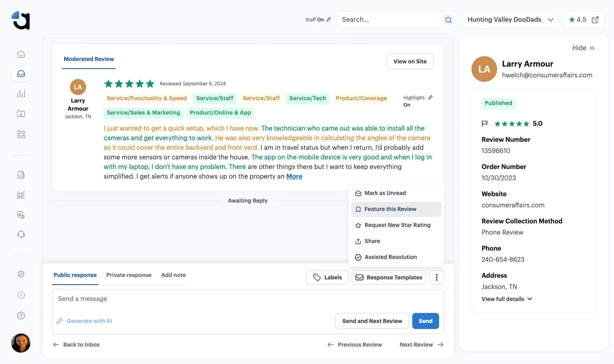Open the Hunting Valley DooDads dropdown

coord(510,20)
